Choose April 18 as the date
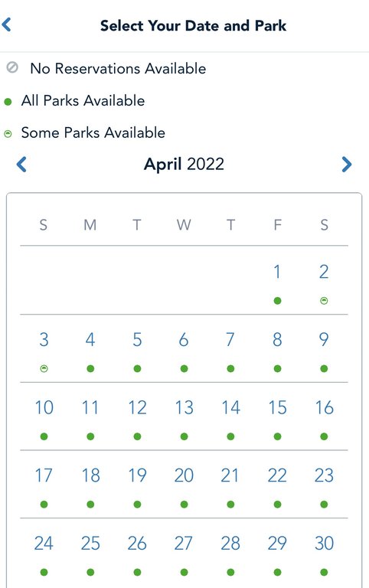 (90, 475)
